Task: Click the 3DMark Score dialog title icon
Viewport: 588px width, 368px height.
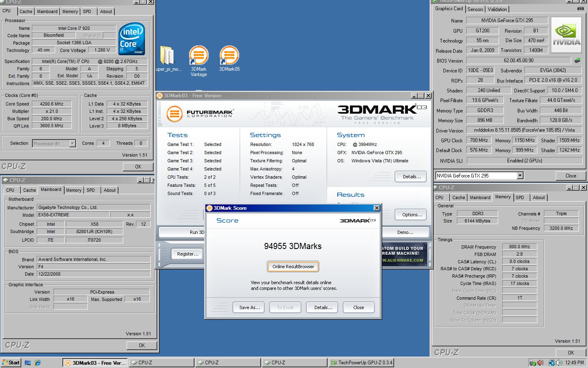Action: 209,208
